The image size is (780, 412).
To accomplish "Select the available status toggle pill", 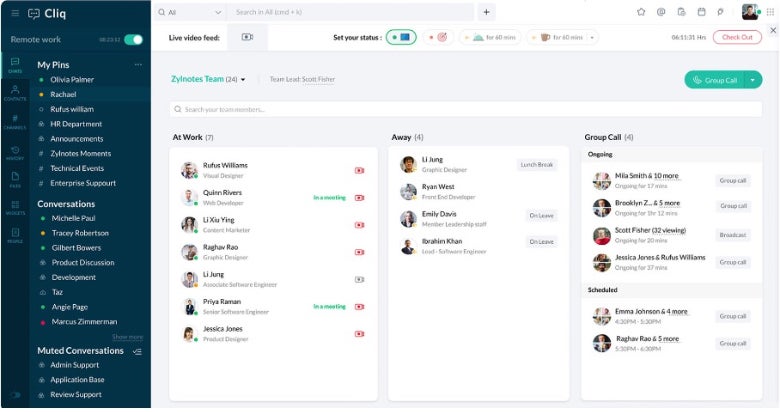I will coord(401,37).
